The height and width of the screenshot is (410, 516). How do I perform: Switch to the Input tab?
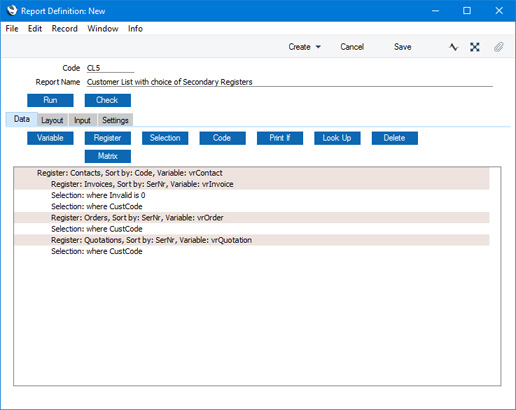point(82,120)
